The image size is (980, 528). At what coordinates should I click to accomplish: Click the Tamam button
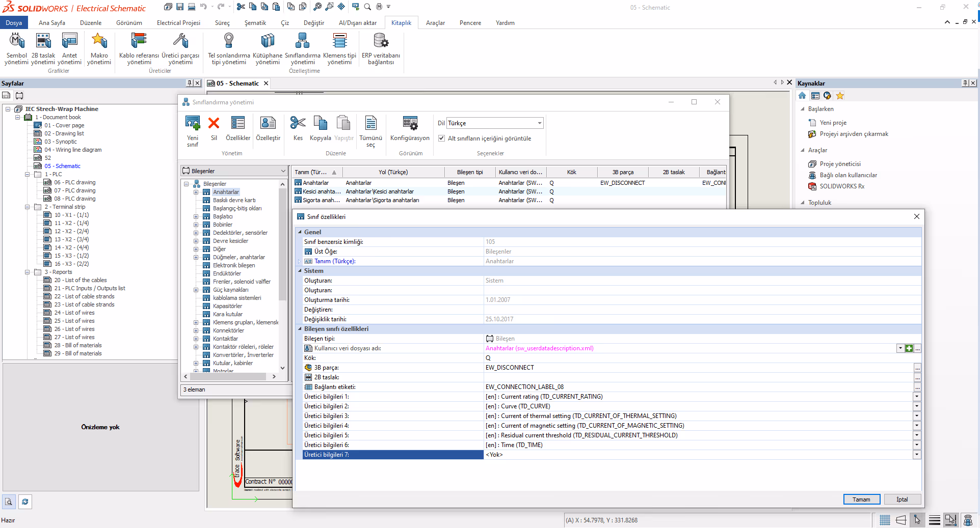(x=861, y=499)
